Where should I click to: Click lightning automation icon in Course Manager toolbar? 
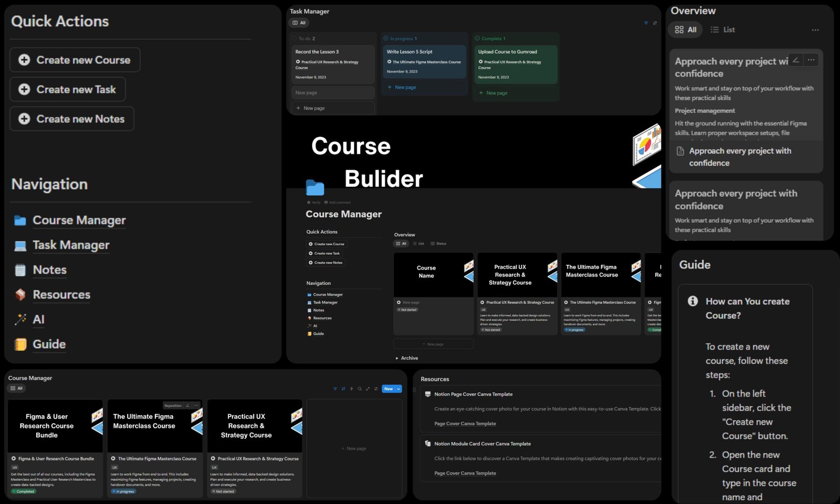(351, 389)
